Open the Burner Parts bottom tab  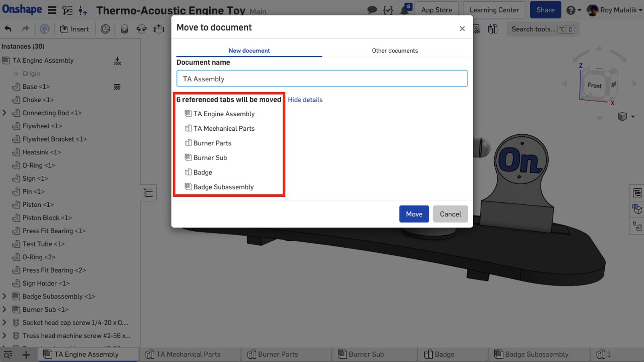point(278,354)
